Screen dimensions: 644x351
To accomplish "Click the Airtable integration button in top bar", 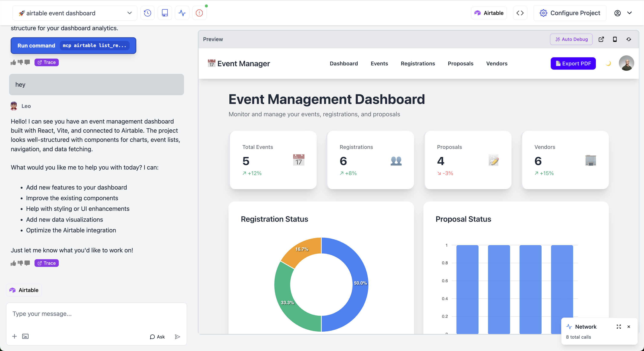I will pyautogui.click(x=489, y=13).
